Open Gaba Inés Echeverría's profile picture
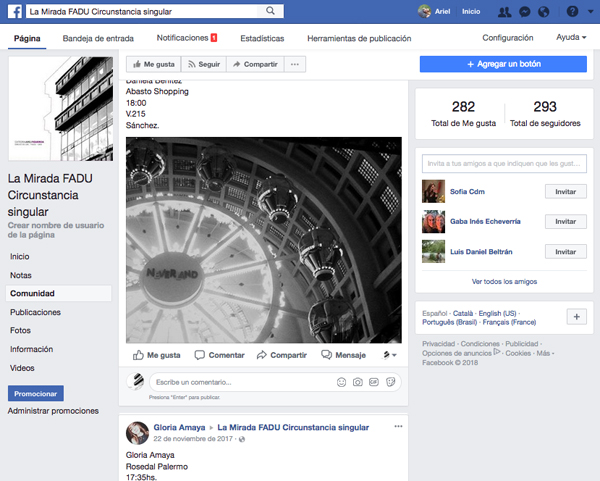Viewport: 600px width, 481px height. (433, 221)
